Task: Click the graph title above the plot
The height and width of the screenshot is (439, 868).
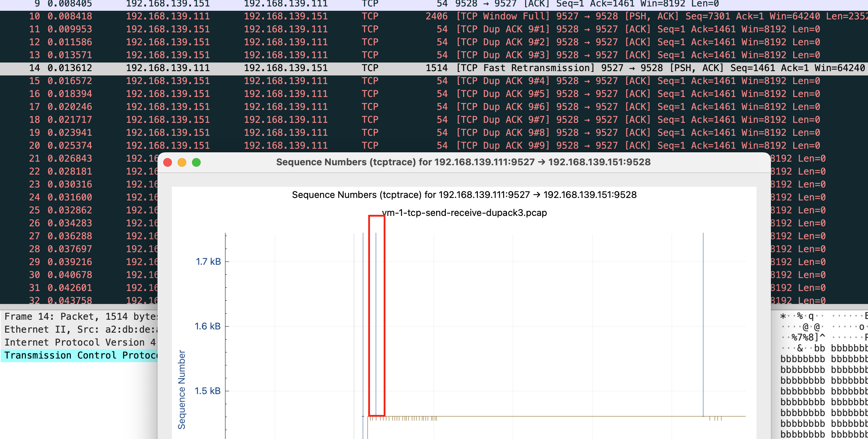Action: click(x=464, y=195)
